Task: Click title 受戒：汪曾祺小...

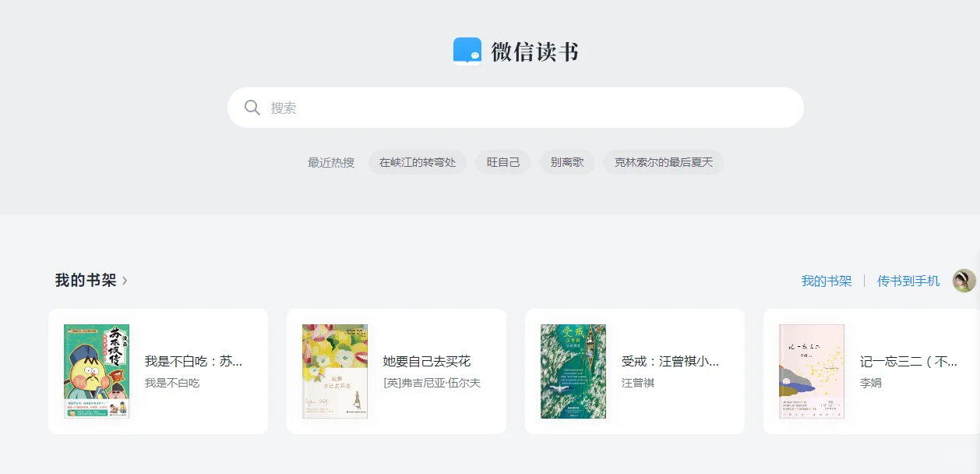Action: point(670,362)
